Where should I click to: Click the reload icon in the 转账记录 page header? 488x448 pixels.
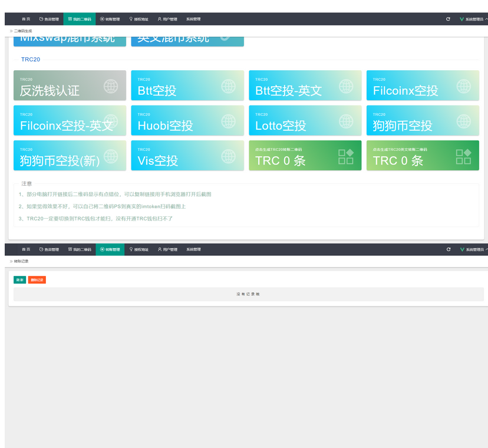pyautogui.click(x=448, y=249)
